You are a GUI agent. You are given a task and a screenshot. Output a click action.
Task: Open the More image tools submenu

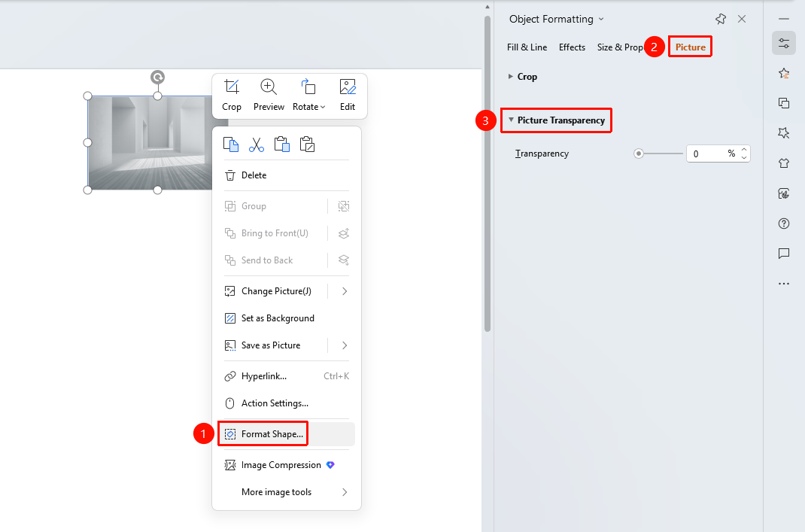(287, 492)
